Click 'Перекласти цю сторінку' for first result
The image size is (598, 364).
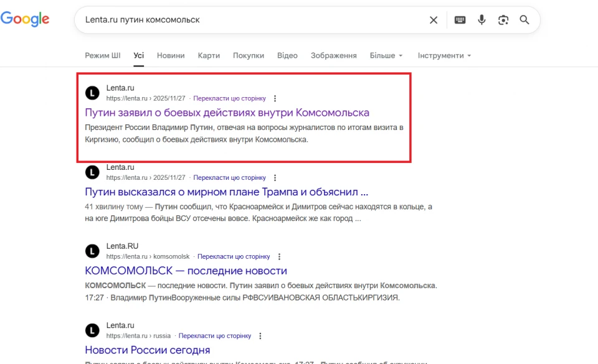[x=229, y=98]
